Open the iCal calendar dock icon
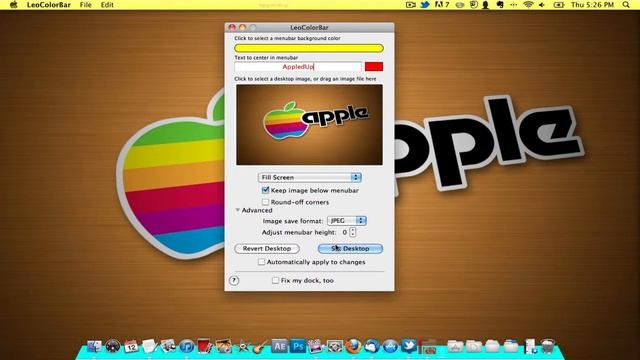 click(x=131, y=346)
